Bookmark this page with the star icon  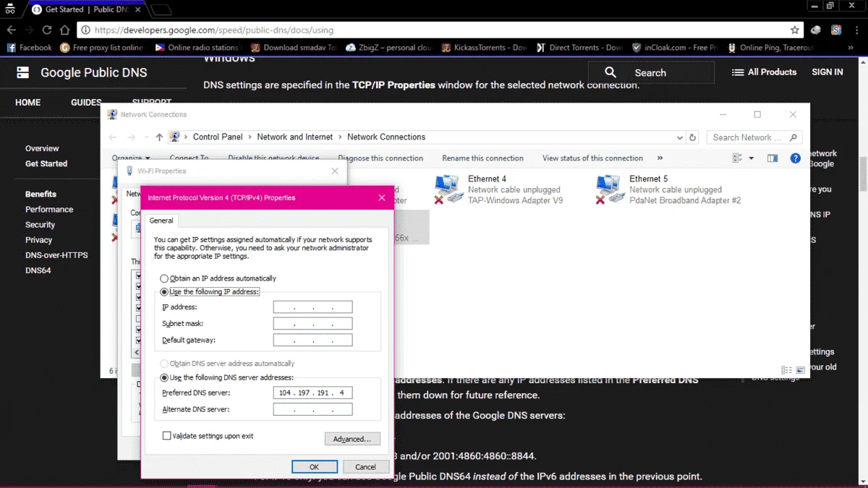coord(795,30)
